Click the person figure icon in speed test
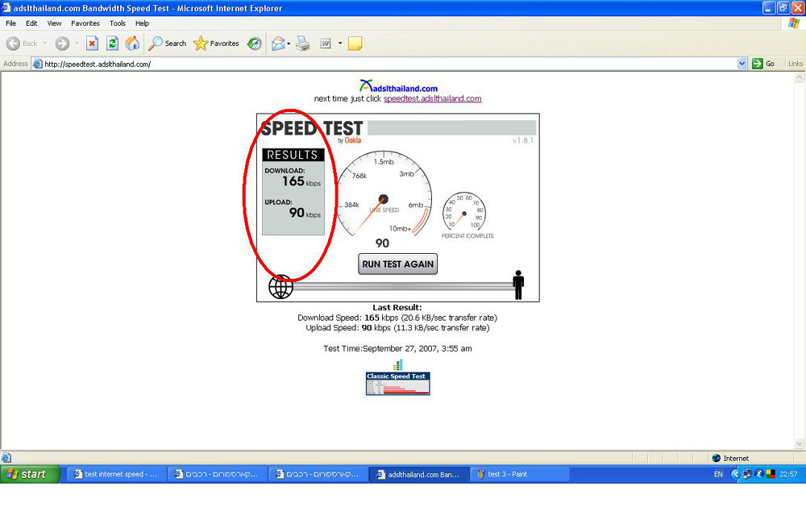 coord(518,285)
